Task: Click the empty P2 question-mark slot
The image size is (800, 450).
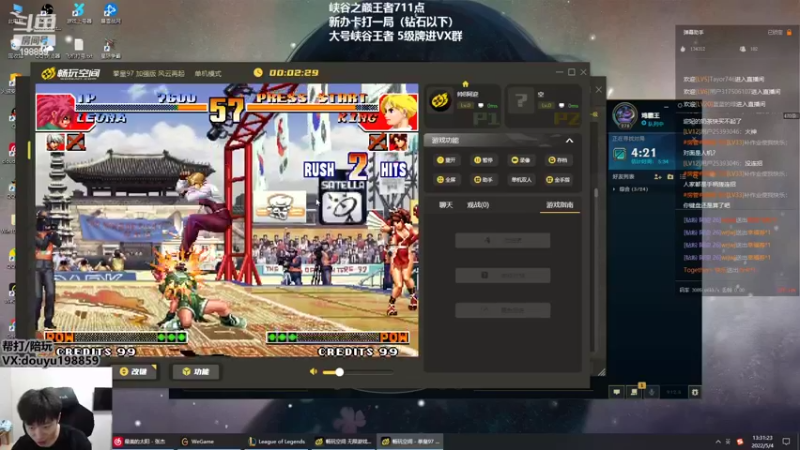Action: click(520, 101)
